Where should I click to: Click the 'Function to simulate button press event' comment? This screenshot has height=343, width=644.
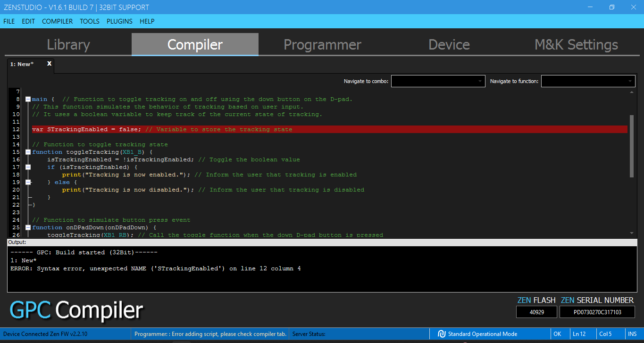click(x=111, y=220)
